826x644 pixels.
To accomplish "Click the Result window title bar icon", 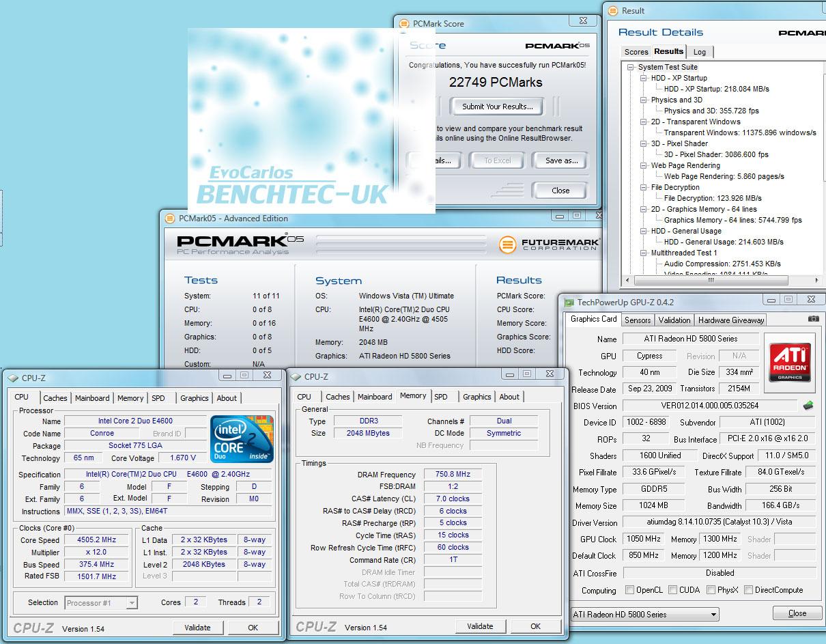I will (613, 11).
